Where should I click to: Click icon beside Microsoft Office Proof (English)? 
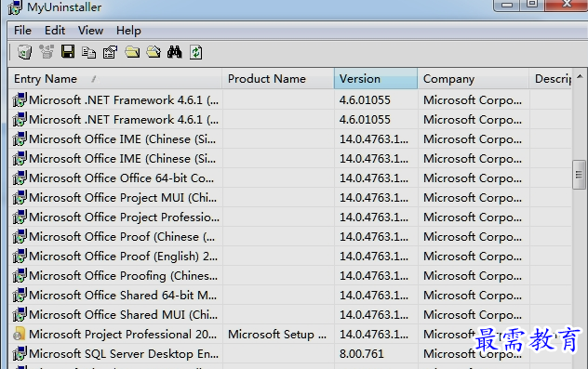[x=20, y=256]
